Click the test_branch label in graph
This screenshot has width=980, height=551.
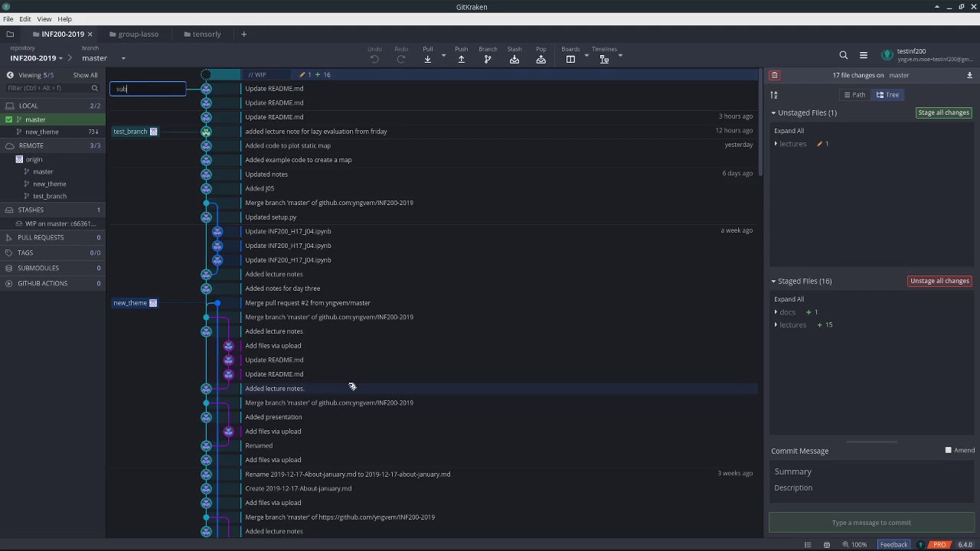[136, 132]
